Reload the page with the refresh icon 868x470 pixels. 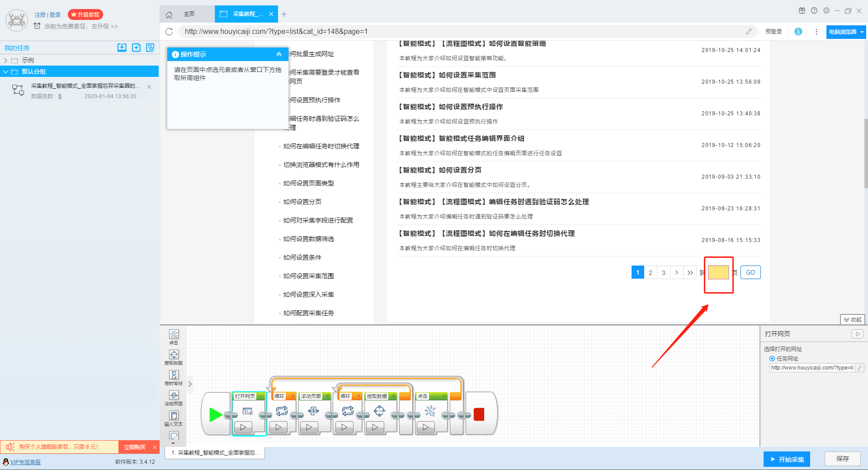pyautogui.click(x=169, y=31)
